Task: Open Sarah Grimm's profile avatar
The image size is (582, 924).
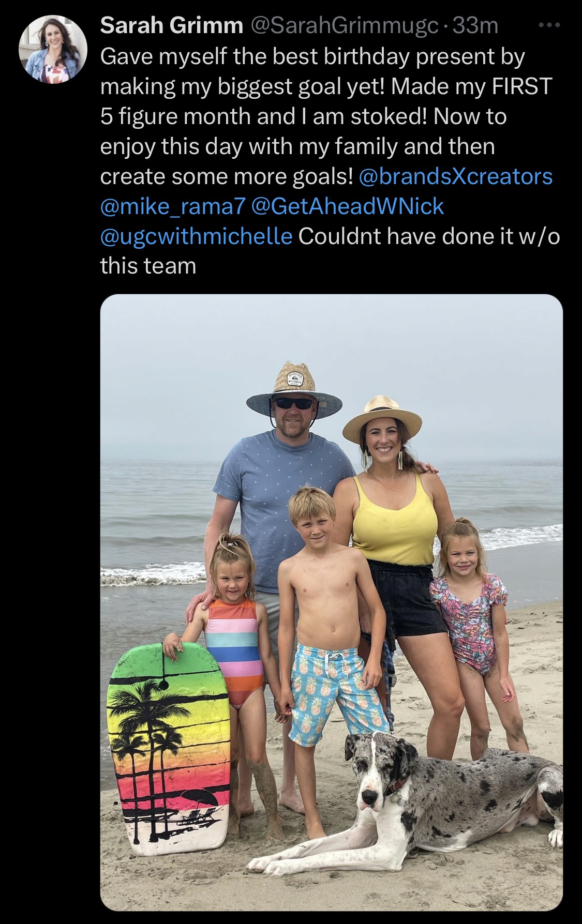Action: tap(53, 49)
